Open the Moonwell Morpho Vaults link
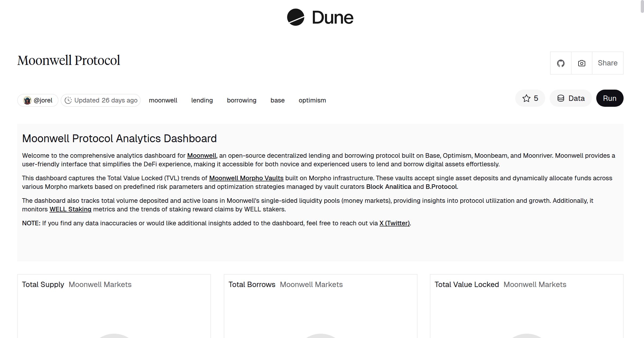 point(247,178)
